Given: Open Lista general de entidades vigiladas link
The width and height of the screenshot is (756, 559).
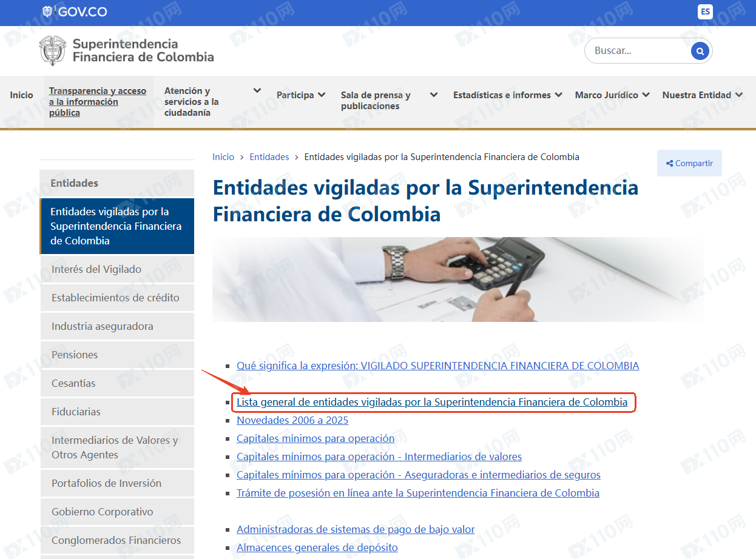Looking at the screenshot, I should 432,402.
